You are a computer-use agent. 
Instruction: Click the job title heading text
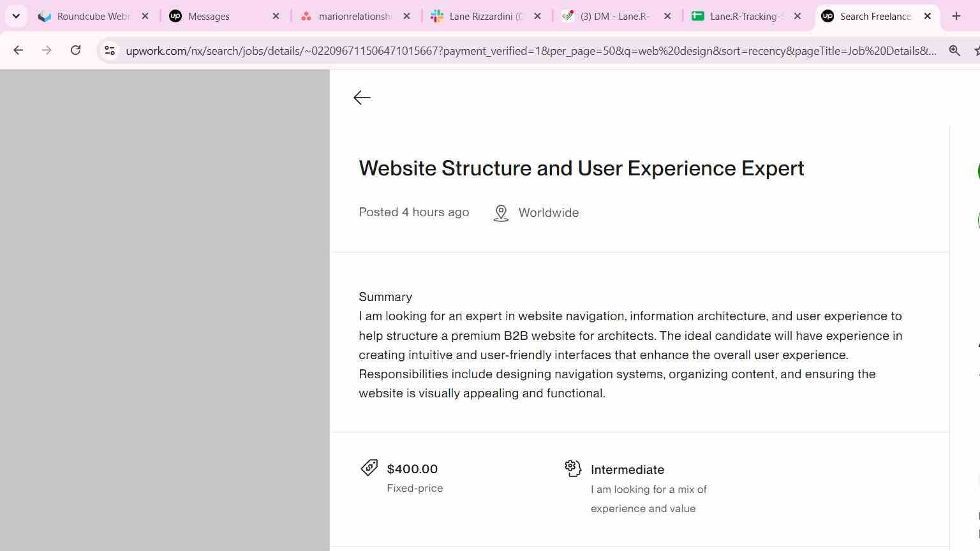pos(581,168)
